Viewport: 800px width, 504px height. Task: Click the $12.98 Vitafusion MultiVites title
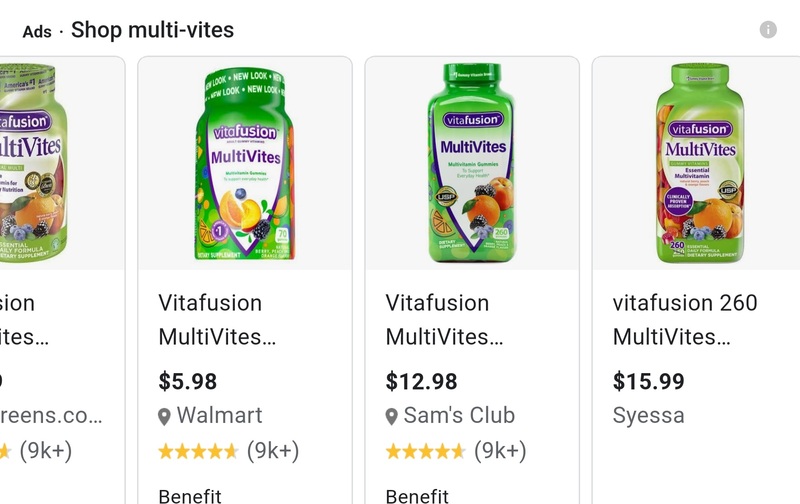click(444, 320)
